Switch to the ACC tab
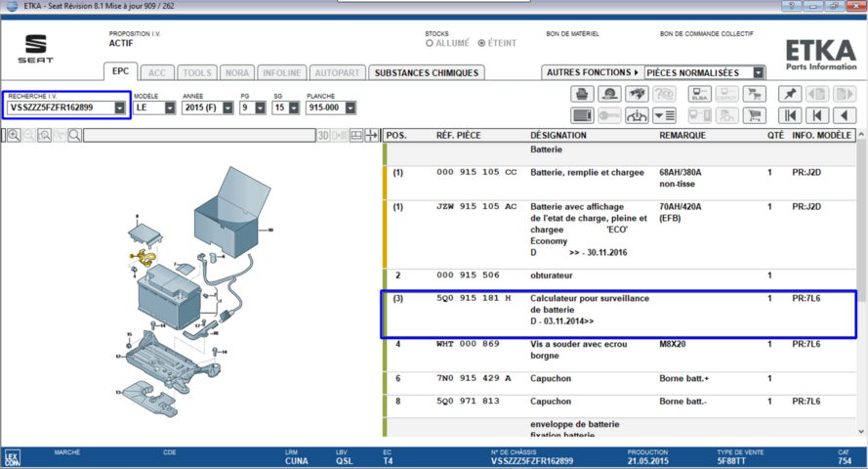 pos(157,73)
